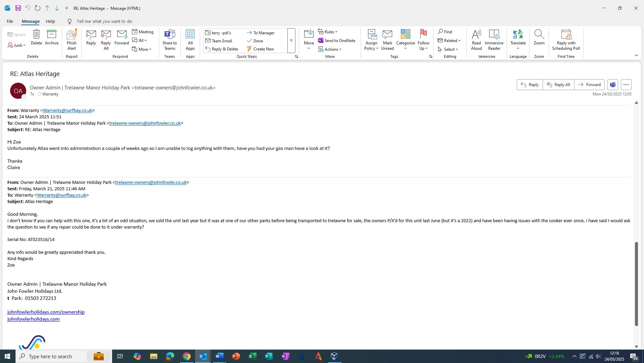Click the Teams icon in message header
This screenshot has height=363, width=644.
tap(612, 85)
